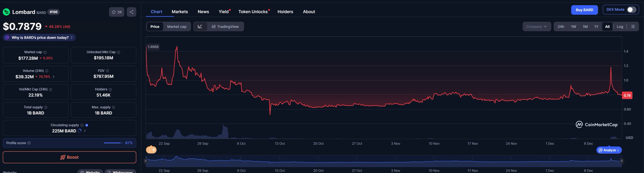Click the Analyze button under chart

point(609,150)
